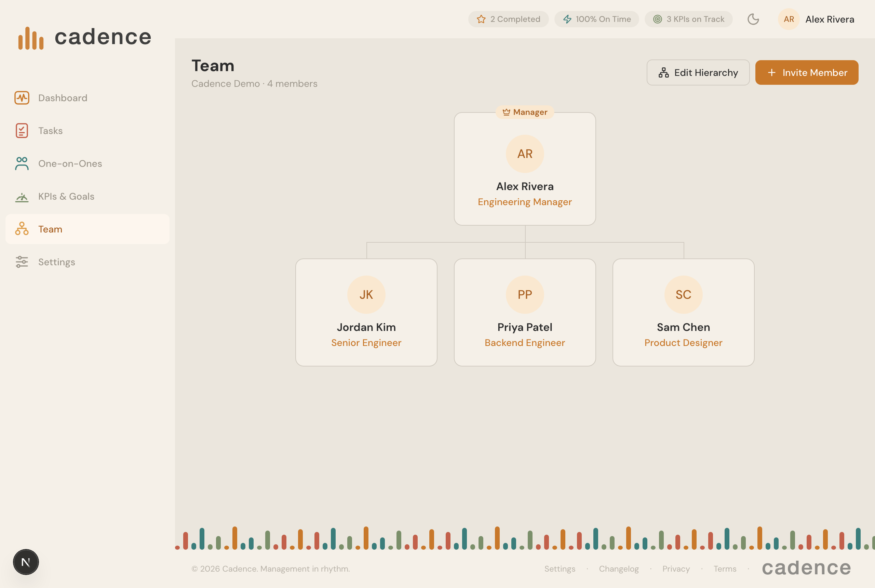Toggle dark mode with the moon icon
This screenshot has height=588, width=875.
pyautogui.click(x=754, y=19)
